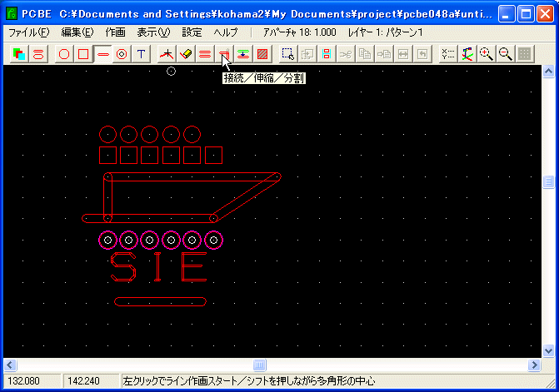Select the text T tool
The height and width of the screenshot is (392, 559).
click(142, 54)
